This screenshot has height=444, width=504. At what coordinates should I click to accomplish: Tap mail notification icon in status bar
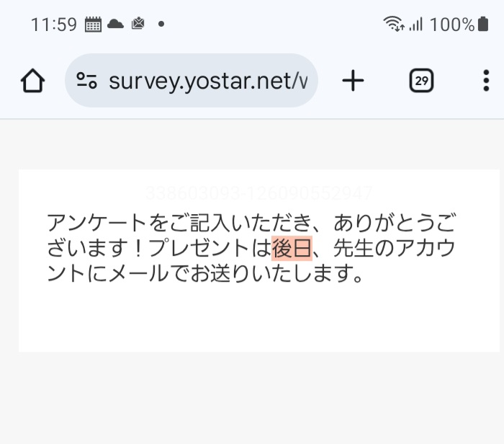(138, 24)
